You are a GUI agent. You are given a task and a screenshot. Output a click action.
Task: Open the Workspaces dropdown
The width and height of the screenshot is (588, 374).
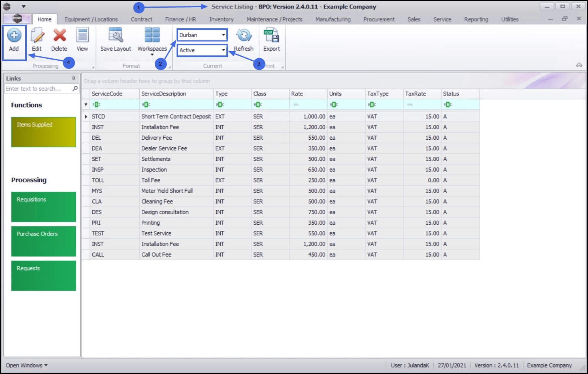point(152,40)
